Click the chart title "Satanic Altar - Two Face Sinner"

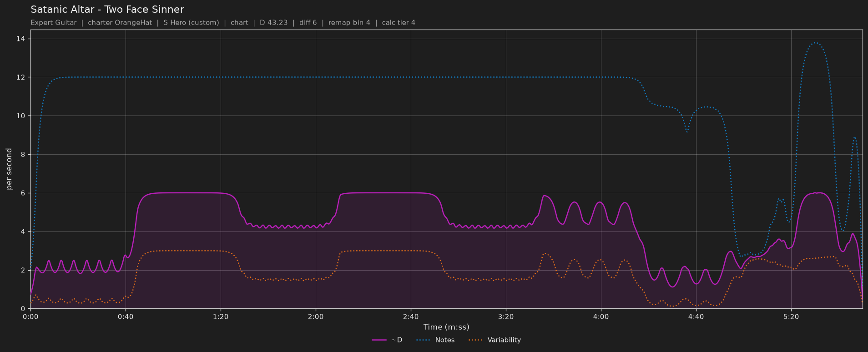pyautogui.click(x=107, y=10)
